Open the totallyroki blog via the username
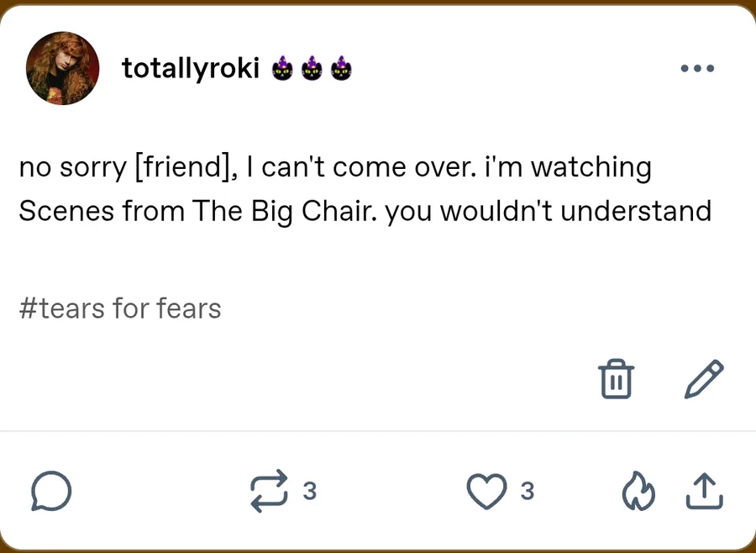The height and width of the screenshot is (553, 756). click(191, 68)
